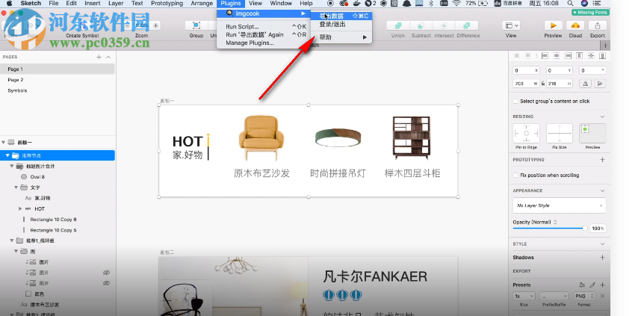Add a shadow with plus icon
This screenshot has height=316, width=644.
(x=602, y=257)
